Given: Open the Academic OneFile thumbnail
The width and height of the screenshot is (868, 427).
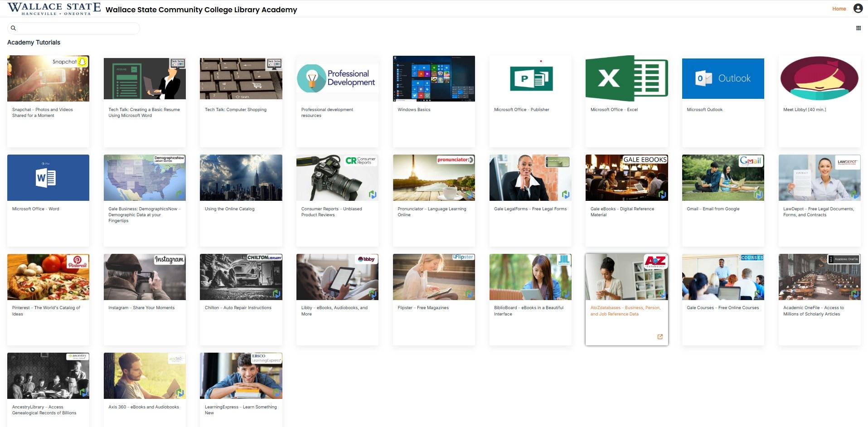Looking at the screenshot, I should 820,277.
